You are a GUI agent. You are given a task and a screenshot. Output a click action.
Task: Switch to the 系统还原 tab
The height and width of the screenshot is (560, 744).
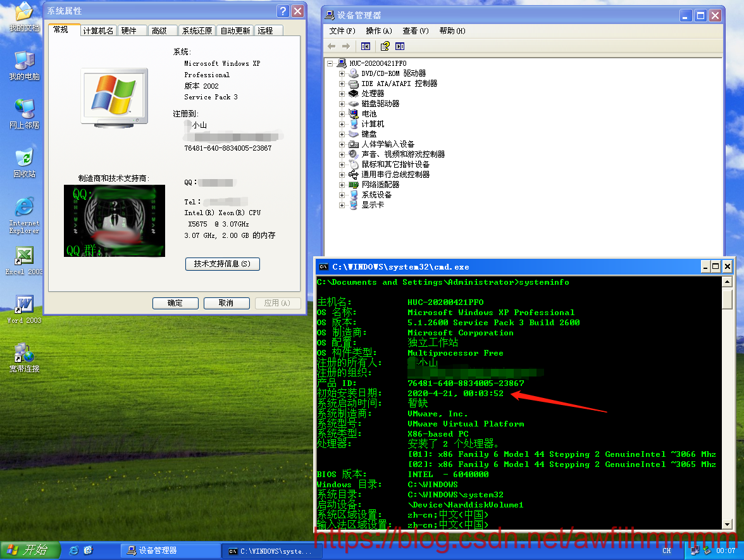pos(197,31)
